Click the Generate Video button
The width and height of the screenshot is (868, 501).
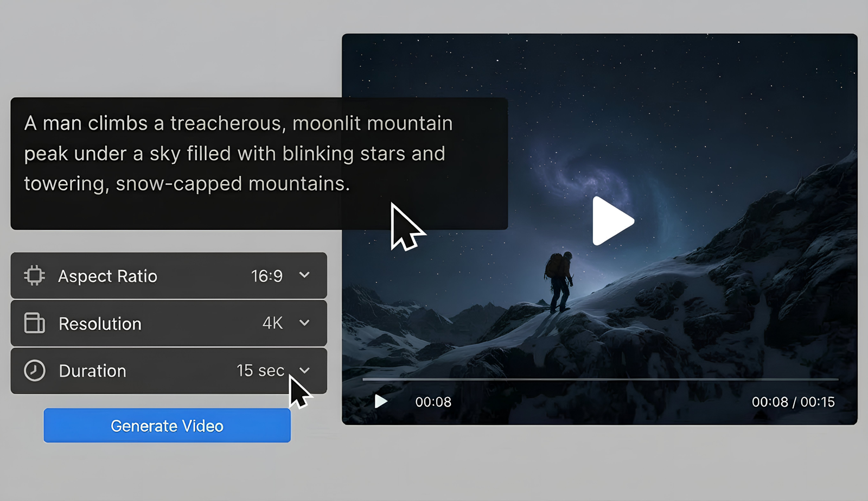pyautogui.click(x=167, y=426)
